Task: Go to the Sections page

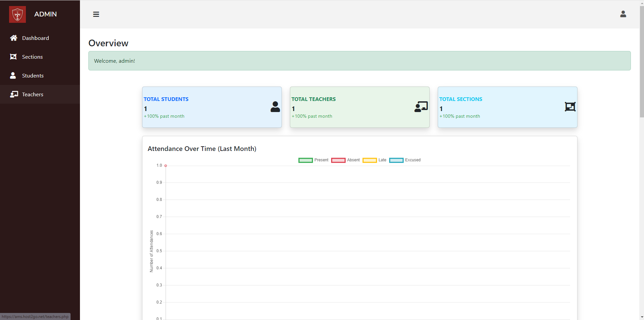Action: pos(32,57)
